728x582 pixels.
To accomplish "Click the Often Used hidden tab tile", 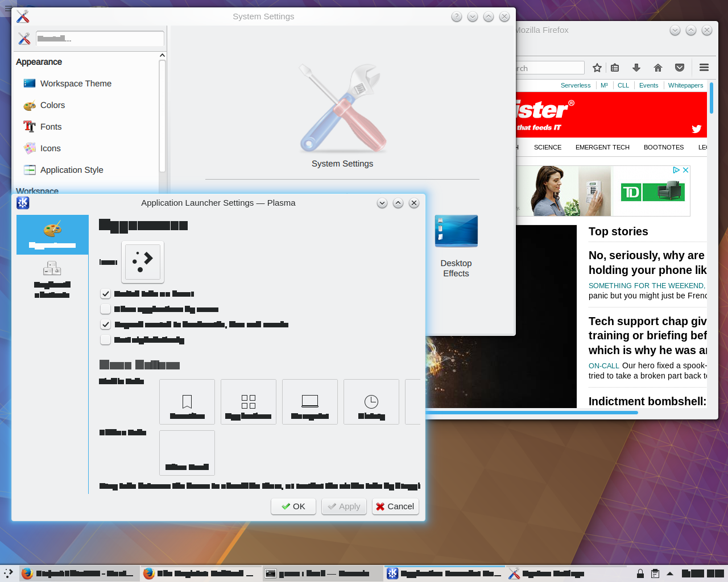I will tap(187, 453).
